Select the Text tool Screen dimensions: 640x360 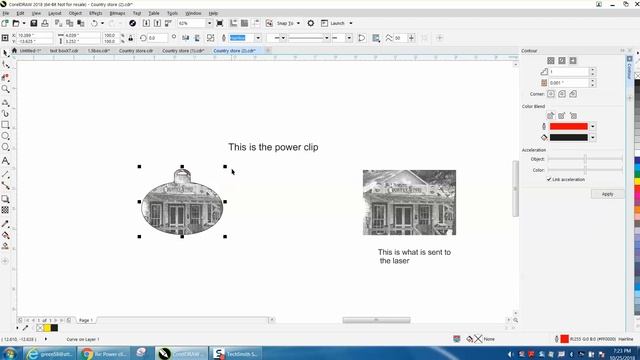click(x=5, y=161)
